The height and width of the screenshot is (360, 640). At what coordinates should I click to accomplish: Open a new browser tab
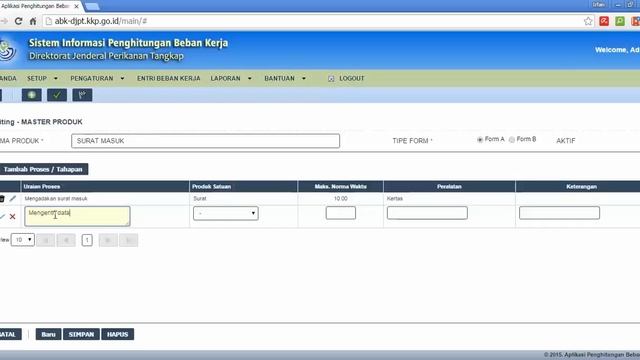(x=92, y=7)
